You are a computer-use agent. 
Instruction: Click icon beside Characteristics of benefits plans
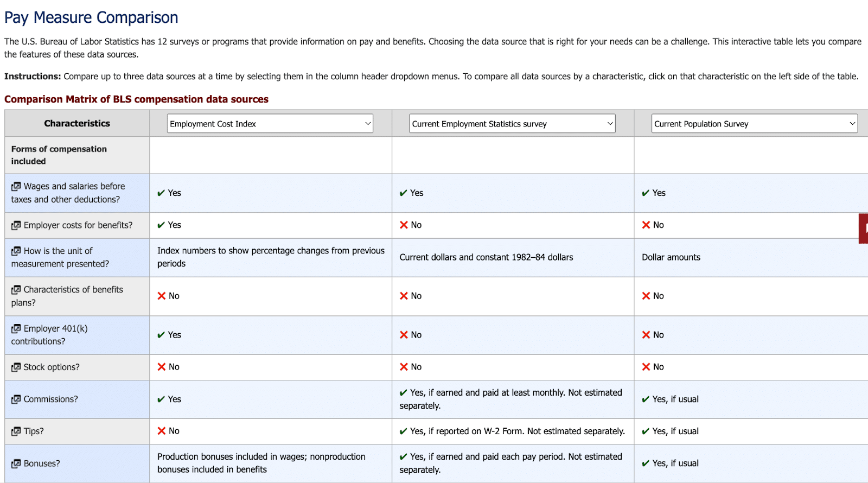[16, 290]
